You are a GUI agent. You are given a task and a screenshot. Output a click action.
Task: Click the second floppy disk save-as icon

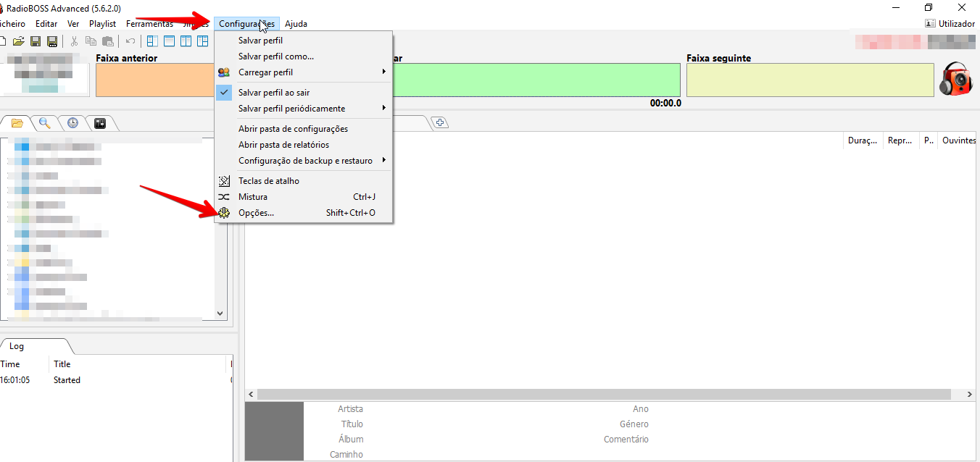tap(52, 41)
